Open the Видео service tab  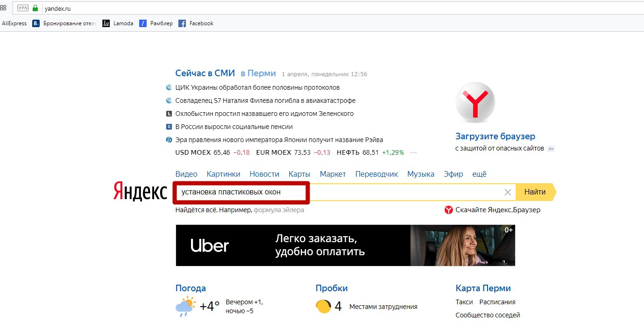click(186, 174)
